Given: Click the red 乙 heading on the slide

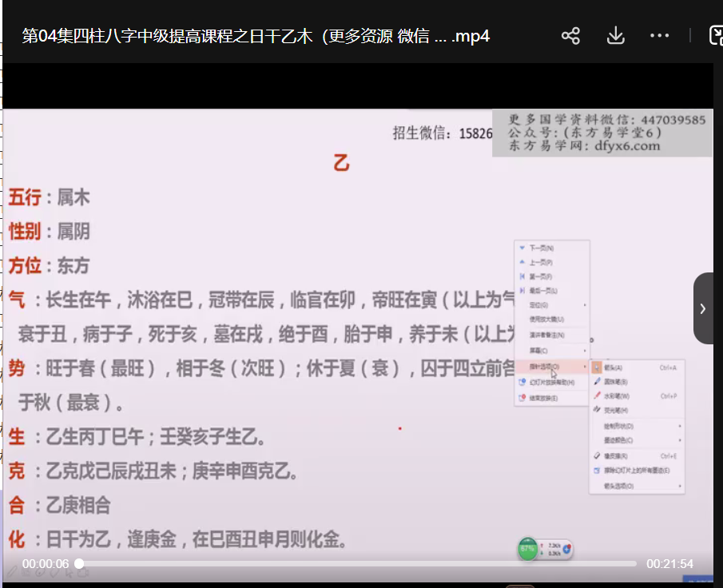Looking at the screenshot, I should [342, 163].
